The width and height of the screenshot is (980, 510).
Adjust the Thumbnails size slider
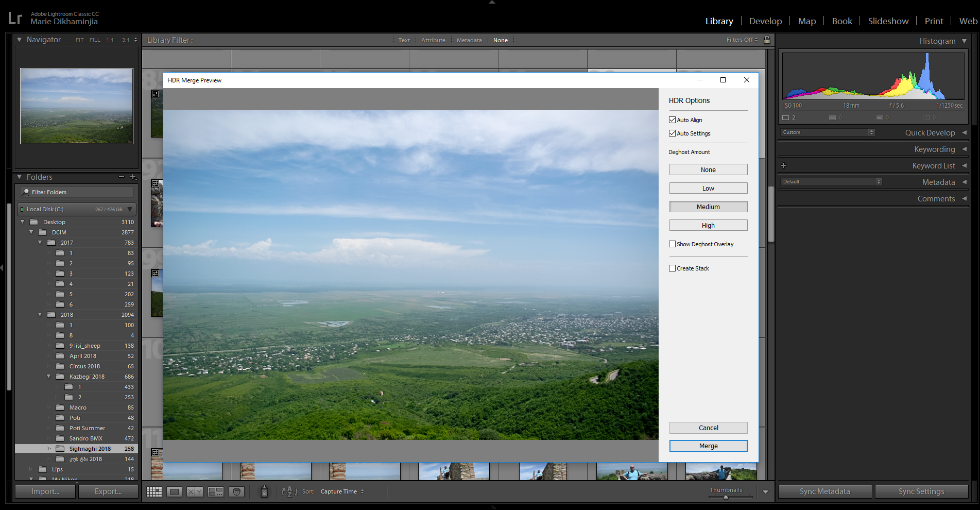(x=726, y=497)
